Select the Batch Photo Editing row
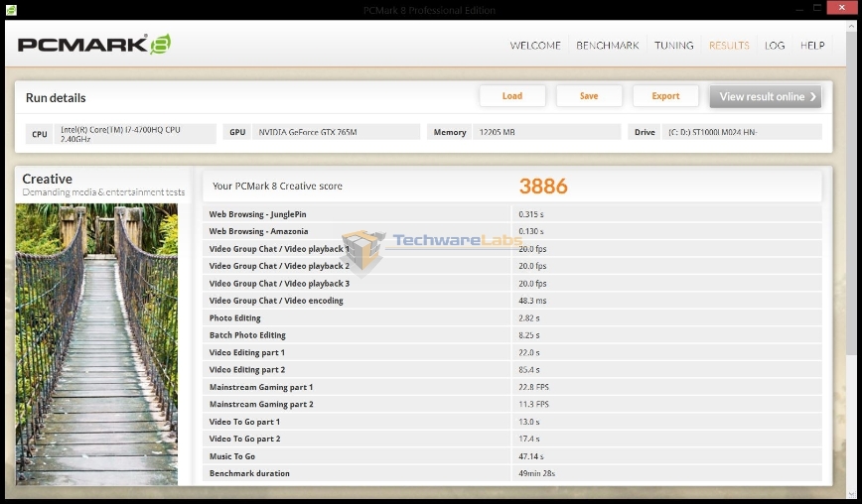862x504 pixels. 512,335
